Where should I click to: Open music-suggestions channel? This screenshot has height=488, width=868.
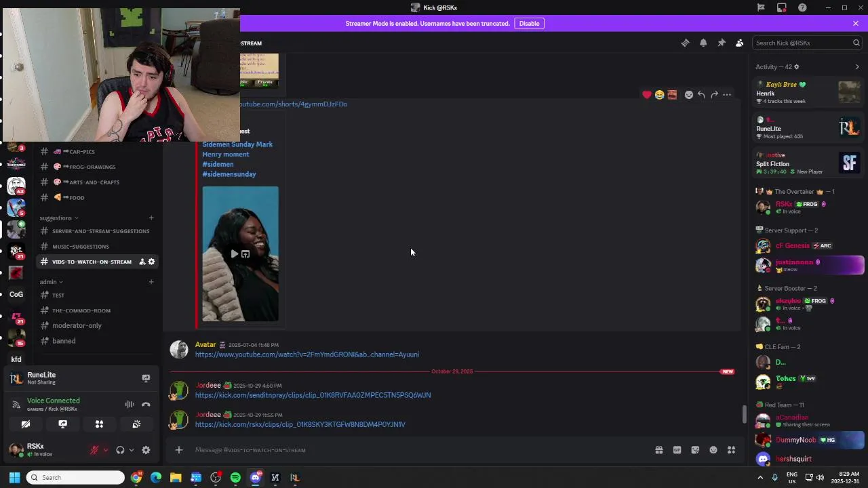click(98, 247)
